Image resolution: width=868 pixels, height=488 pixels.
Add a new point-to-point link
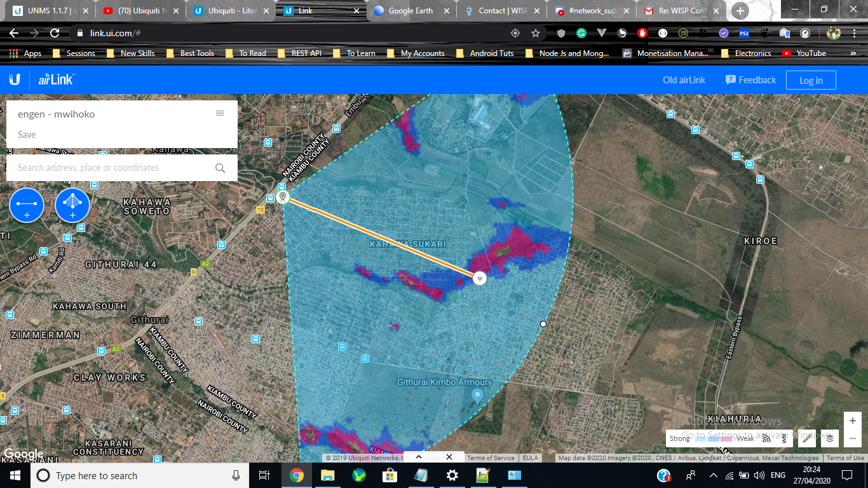click(x=27, y=206)
